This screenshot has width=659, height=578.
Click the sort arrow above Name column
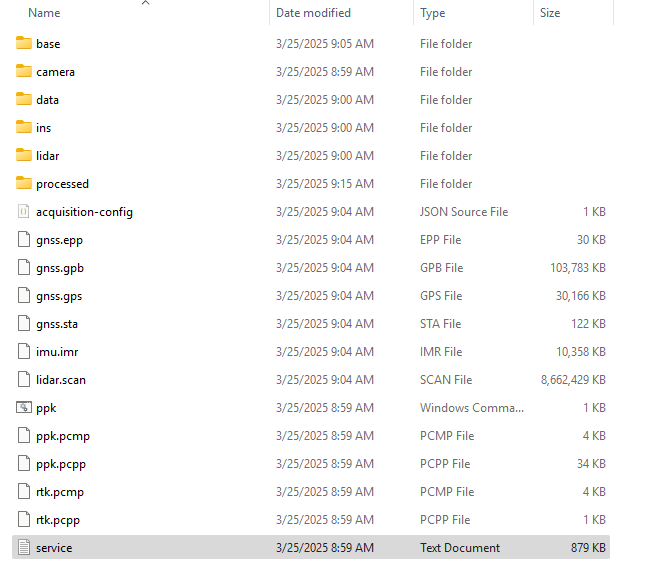coord(145,3)
